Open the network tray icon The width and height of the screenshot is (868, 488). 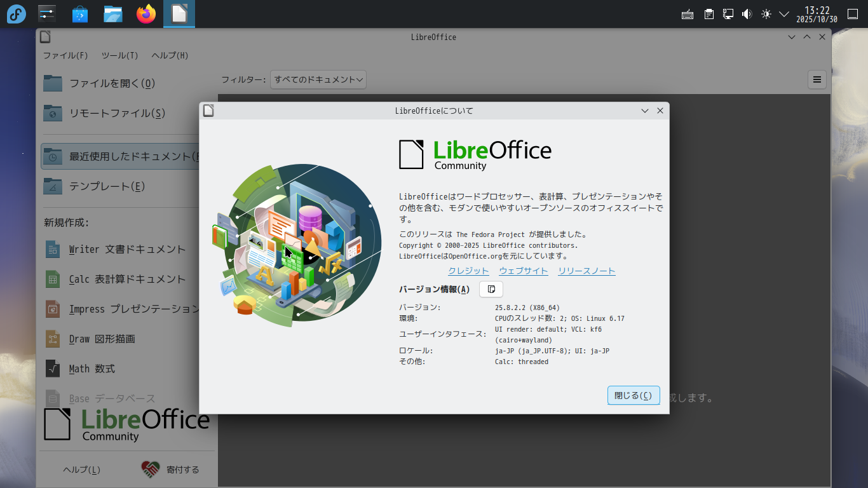(x=728, y=14)
